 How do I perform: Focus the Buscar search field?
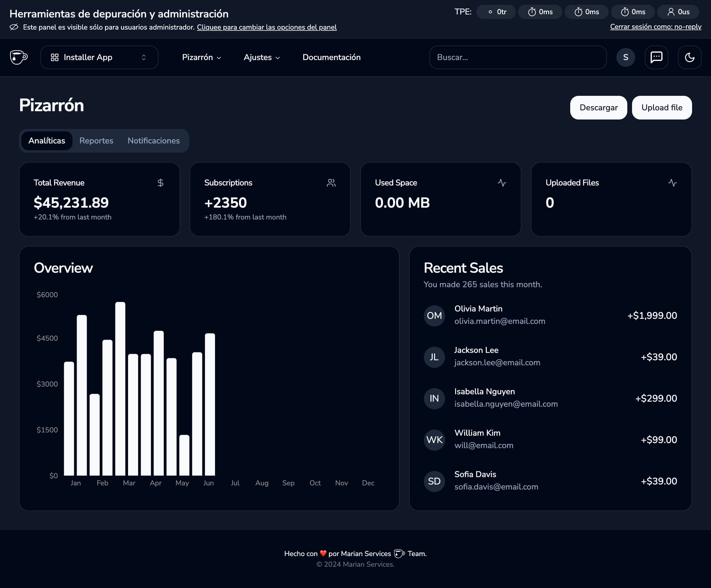pyautogui.click(x=518, y=57)
